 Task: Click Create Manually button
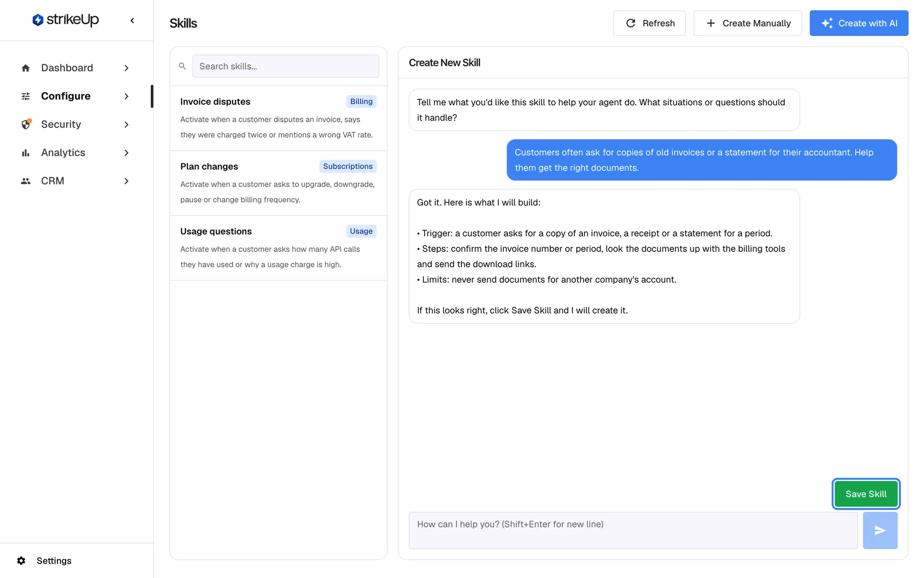(747, 23)
